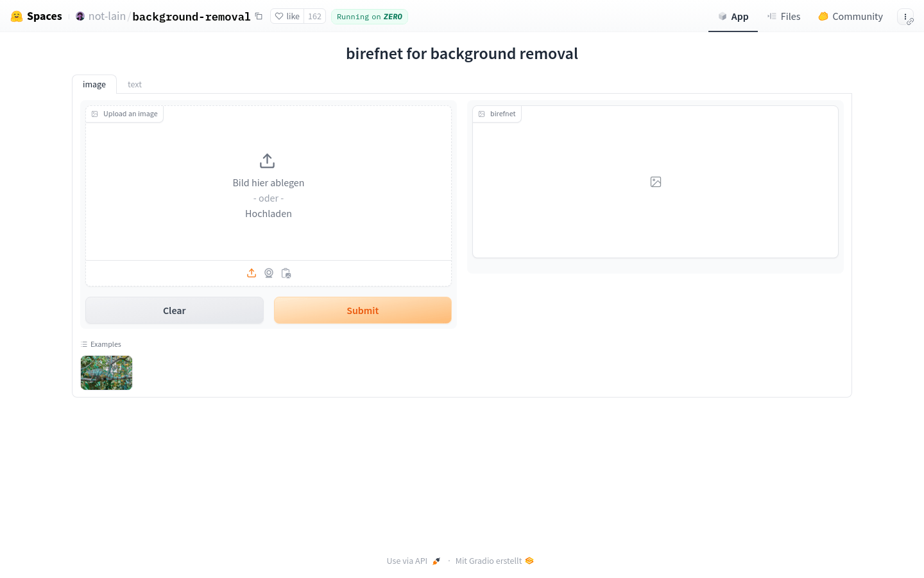The height and width of the screenshot is (578, 924).
Task: Click the large upload arrow icon
Action: pos(268,161)
